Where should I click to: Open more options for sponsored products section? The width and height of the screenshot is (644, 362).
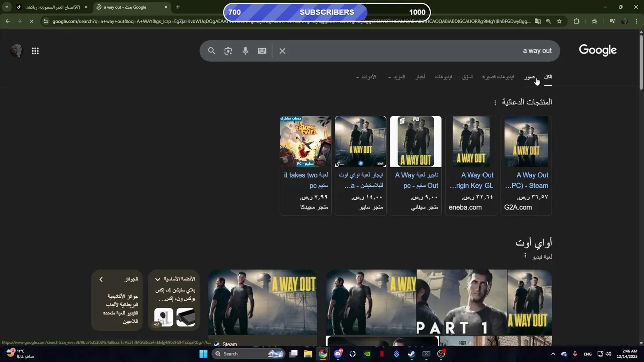pos(495,103)
